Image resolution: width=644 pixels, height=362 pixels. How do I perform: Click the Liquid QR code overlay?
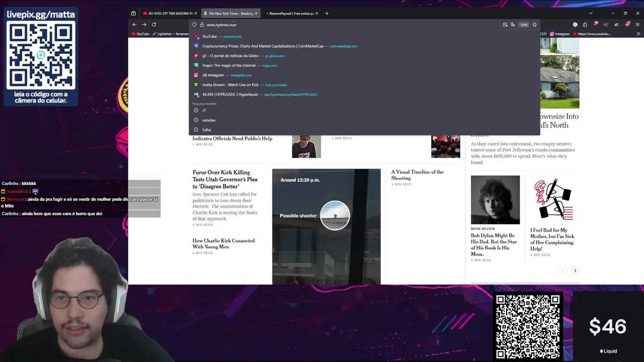[x=527, y=327]
